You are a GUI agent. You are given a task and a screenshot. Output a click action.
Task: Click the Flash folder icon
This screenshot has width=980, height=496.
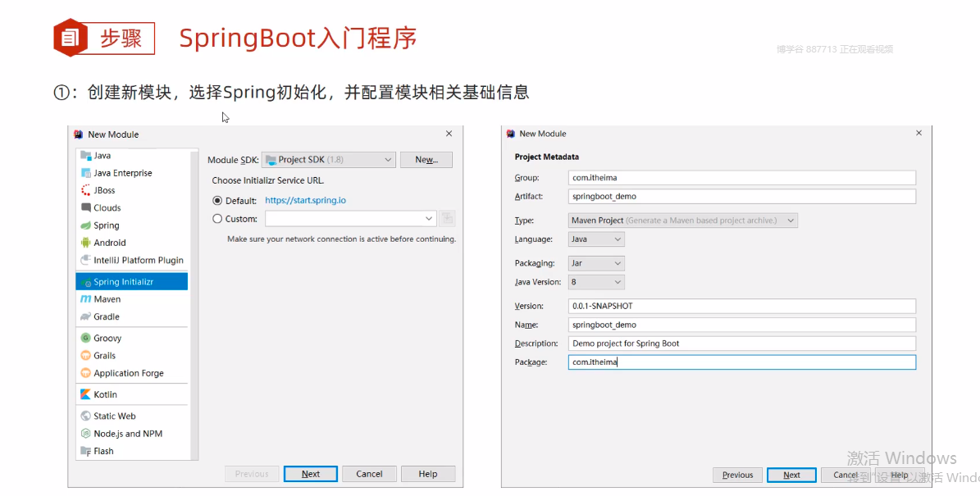(85, 451)
